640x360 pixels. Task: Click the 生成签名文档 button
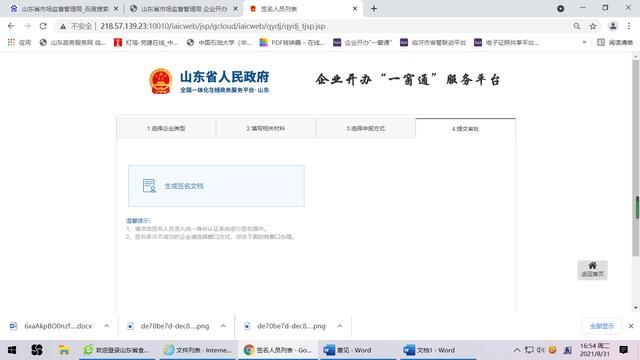pos(216,186)
